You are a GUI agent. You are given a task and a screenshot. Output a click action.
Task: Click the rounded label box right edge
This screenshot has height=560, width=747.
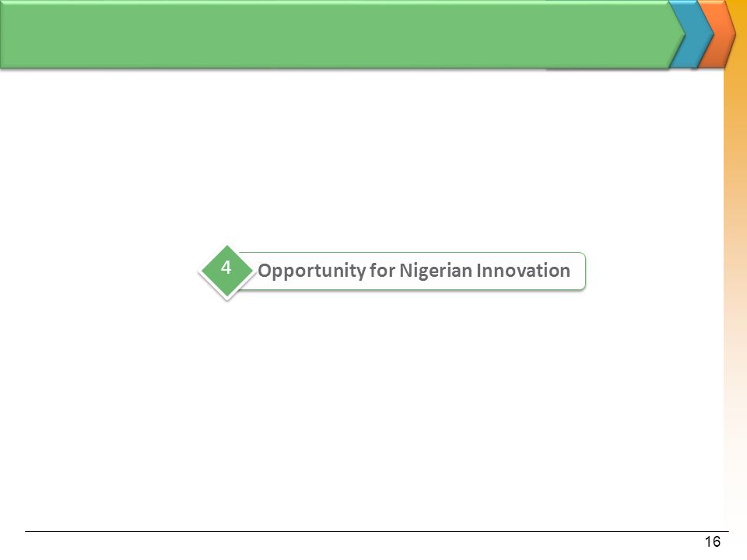[584, 271]
